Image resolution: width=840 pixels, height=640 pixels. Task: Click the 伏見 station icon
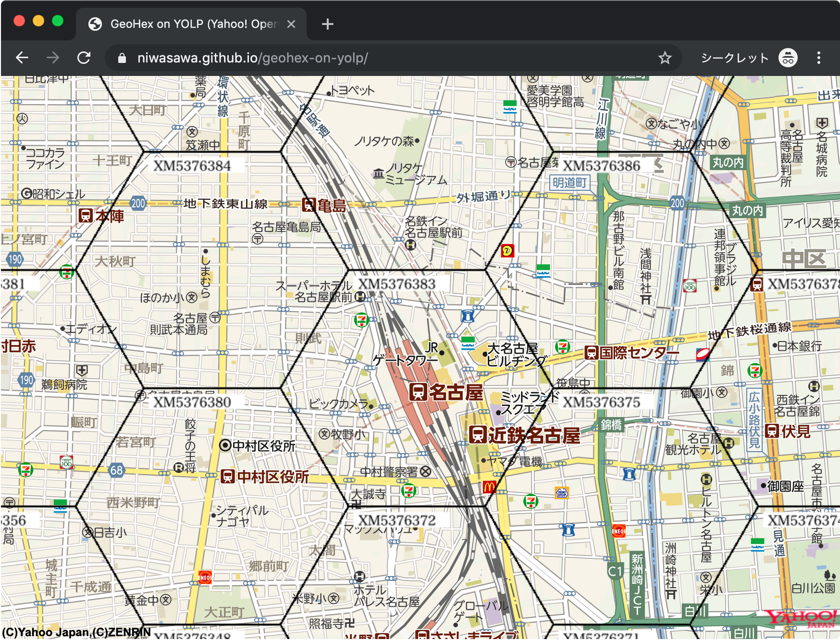point(772,431)
